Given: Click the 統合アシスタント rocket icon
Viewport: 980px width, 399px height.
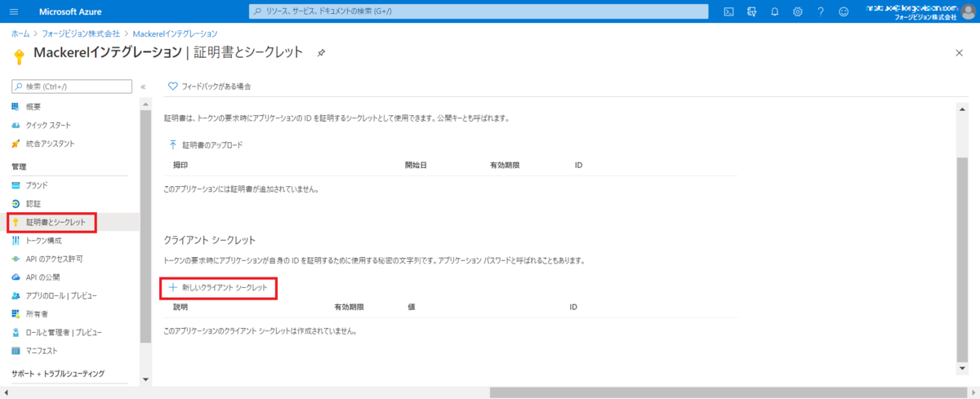Looking at the screenshot, I should click(16, 144).
